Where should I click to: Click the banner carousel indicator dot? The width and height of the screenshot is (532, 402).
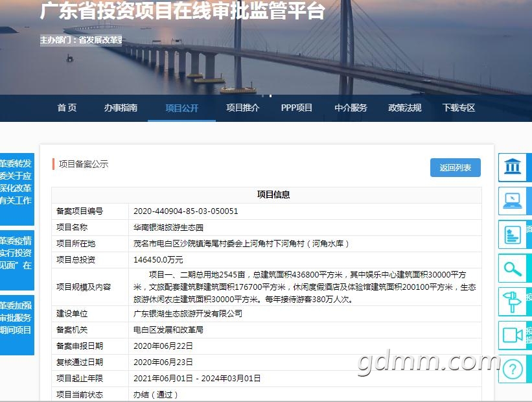270,96
